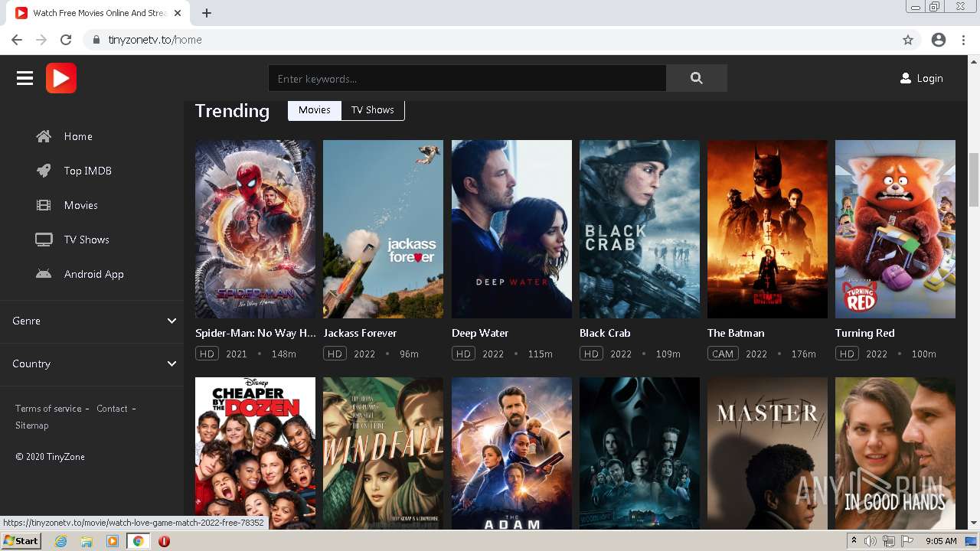Switch Trending to Movies tab

pos(315,110)
